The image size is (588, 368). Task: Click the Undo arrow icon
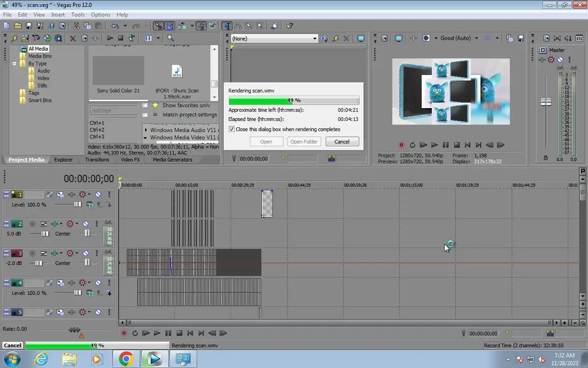[115, 26]
